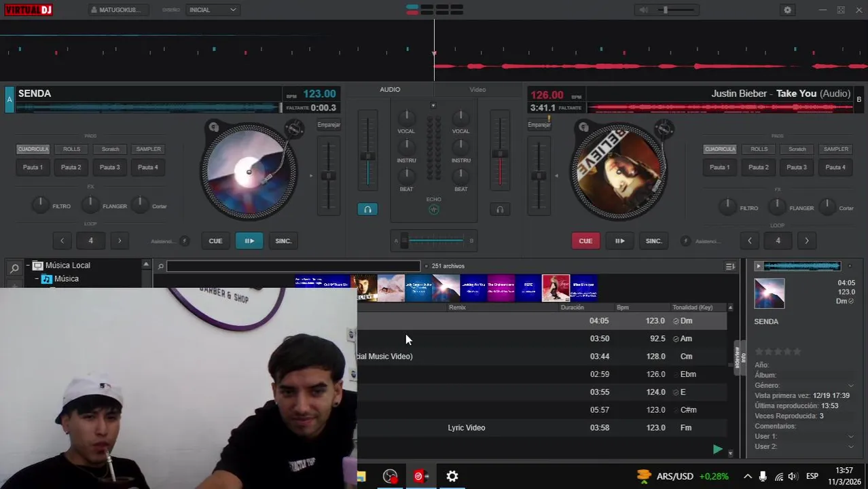
Task: Open VirtualDJ settings gear
Action: 788,10
